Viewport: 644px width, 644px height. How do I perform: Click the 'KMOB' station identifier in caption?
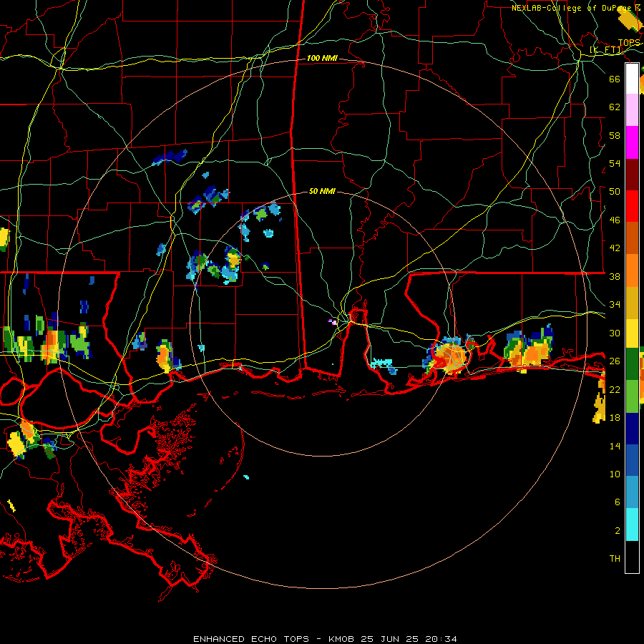(x=341, y=639)
